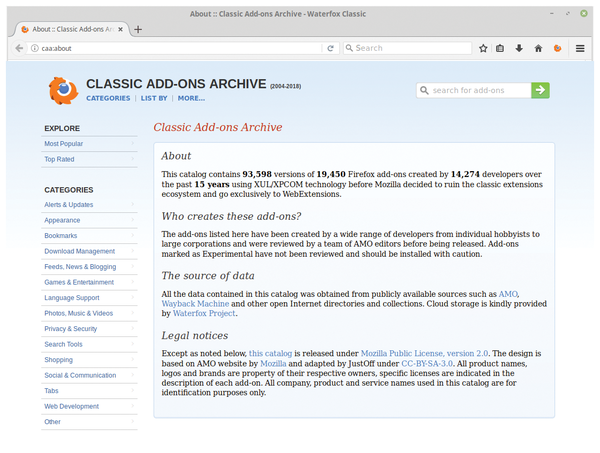Click the browser Search field
The image size is (600, 453).
(x=407, y=48)
